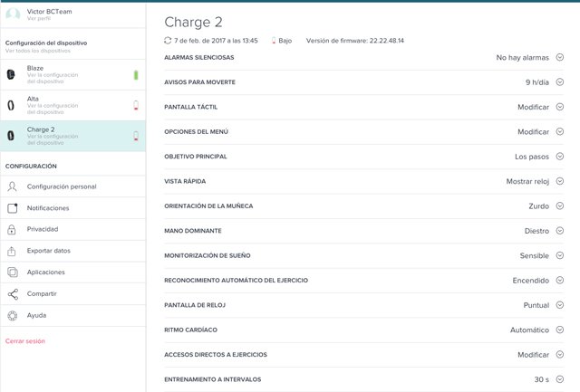Click the Encendido value

[x=531, y=281]
